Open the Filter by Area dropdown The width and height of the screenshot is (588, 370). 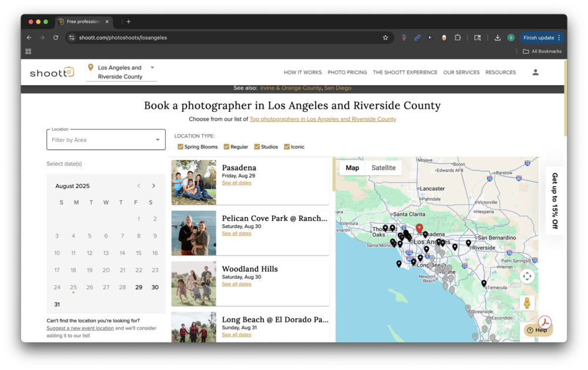[x=106, y=140]
